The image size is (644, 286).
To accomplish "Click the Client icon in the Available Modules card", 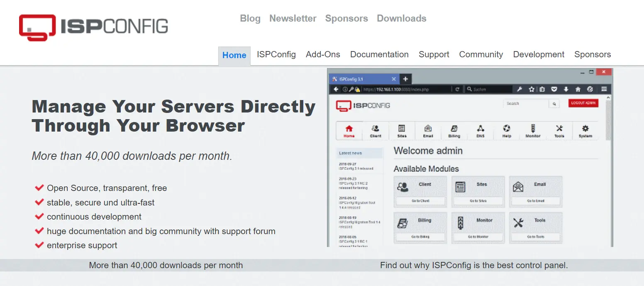I will pyautogui.click(x=402, y=187).
